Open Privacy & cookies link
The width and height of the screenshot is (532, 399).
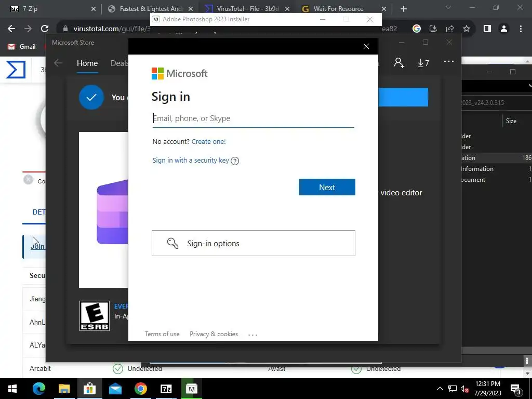[214, 334]
